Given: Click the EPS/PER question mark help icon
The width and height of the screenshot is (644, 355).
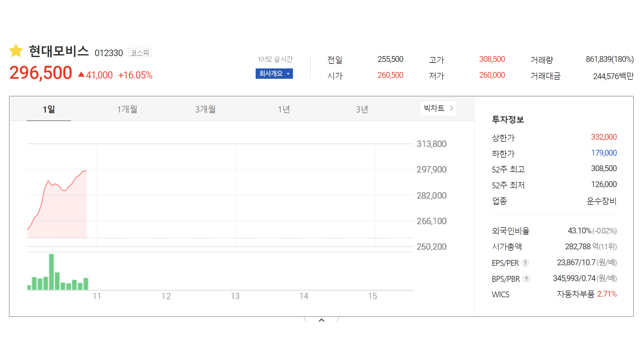Looking at the screenshot, I should [525, 263].
